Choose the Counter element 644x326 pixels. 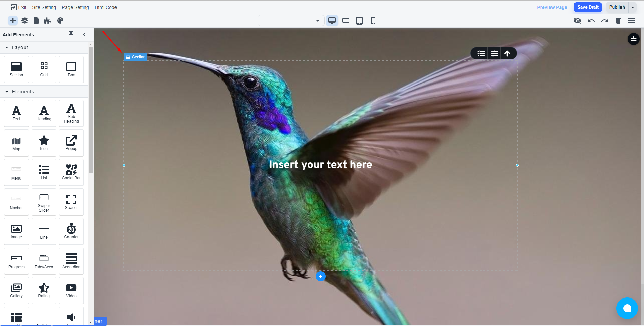point(71,231)
